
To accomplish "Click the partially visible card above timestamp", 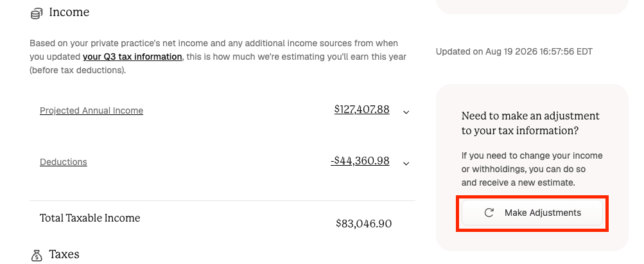I will coord(532,6).
